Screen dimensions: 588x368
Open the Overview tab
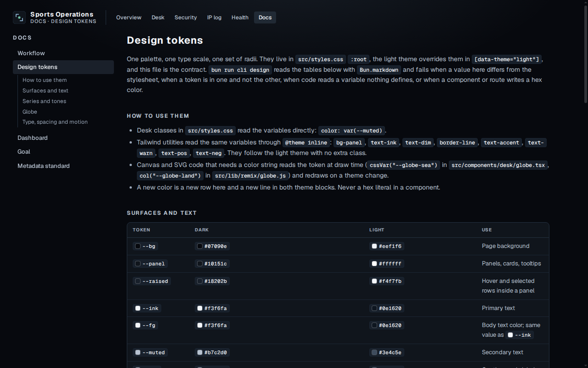pyautogui.click(x=129, y=17)
